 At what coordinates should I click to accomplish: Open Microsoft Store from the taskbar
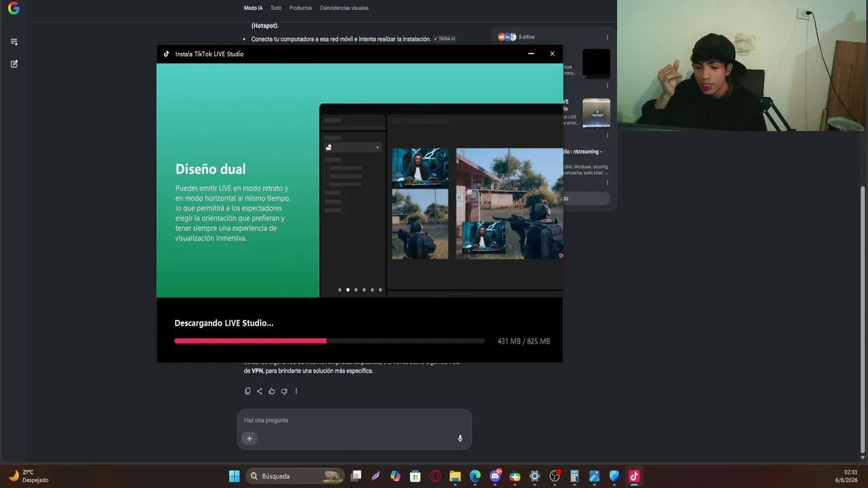click(415, 476)
